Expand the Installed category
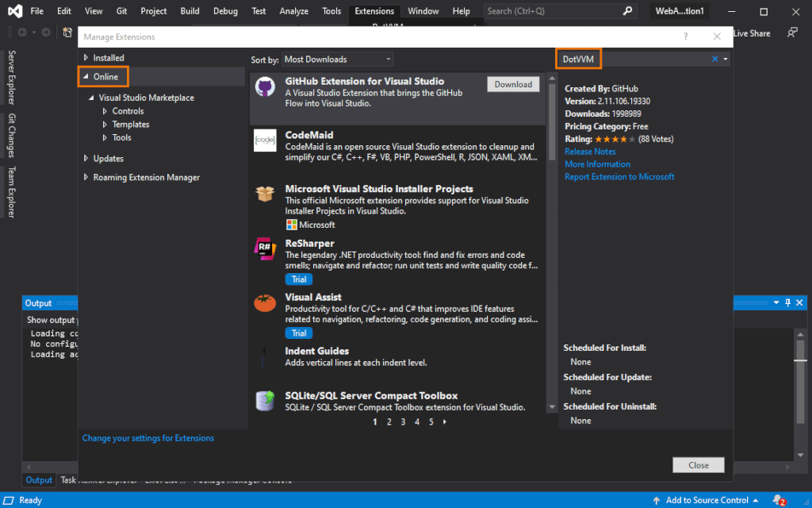 [86, 58]
